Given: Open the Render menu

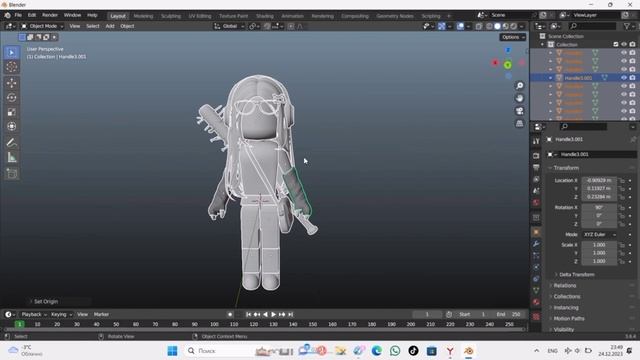Looking at the screenshot, I should [50, 15].
